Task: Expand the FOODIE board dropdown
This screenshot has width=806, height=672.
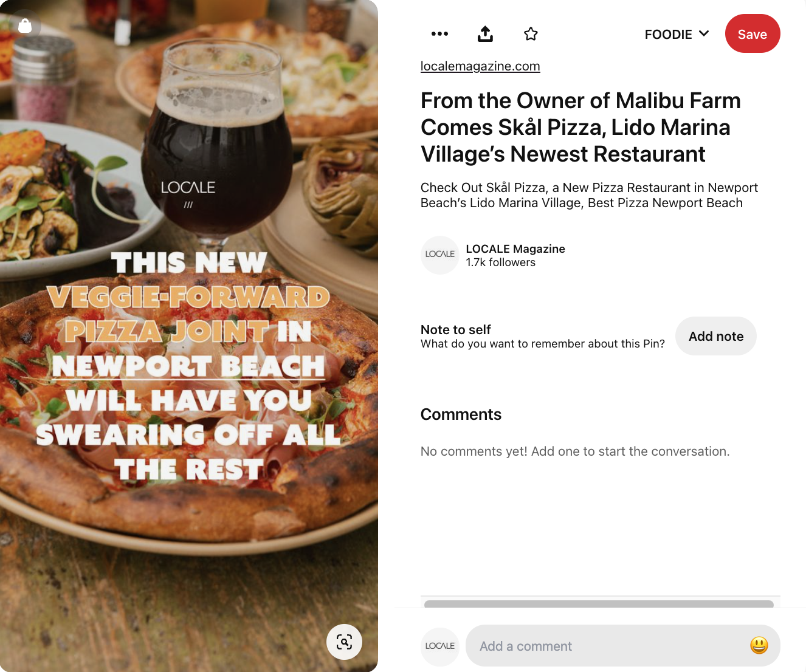Action: point(677,34)
